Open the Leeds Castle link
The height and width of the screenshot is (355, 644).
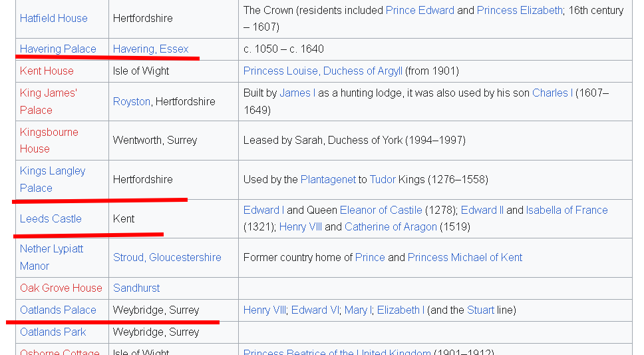[51, 219]
